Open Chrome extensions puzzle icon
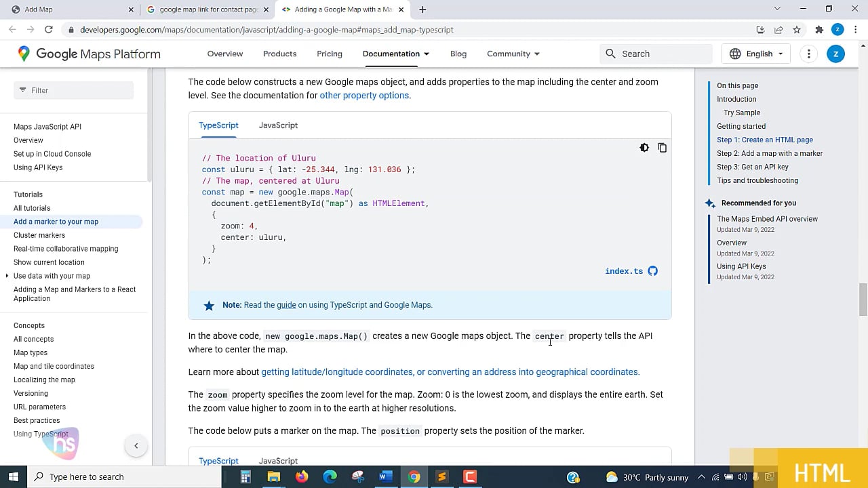Screen dimensions: 868x488 819,29
